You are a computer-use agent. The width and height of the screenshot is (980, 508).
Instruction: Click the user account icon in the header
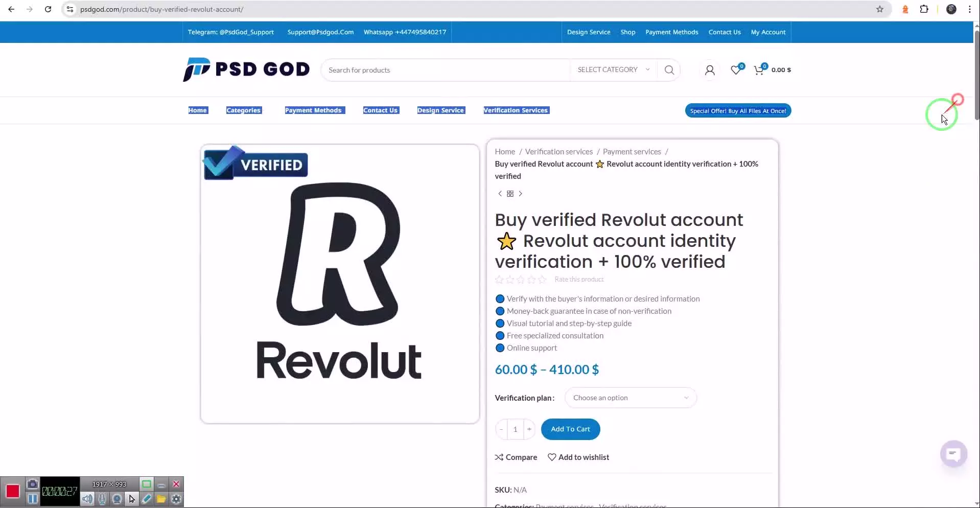(710, 70)
